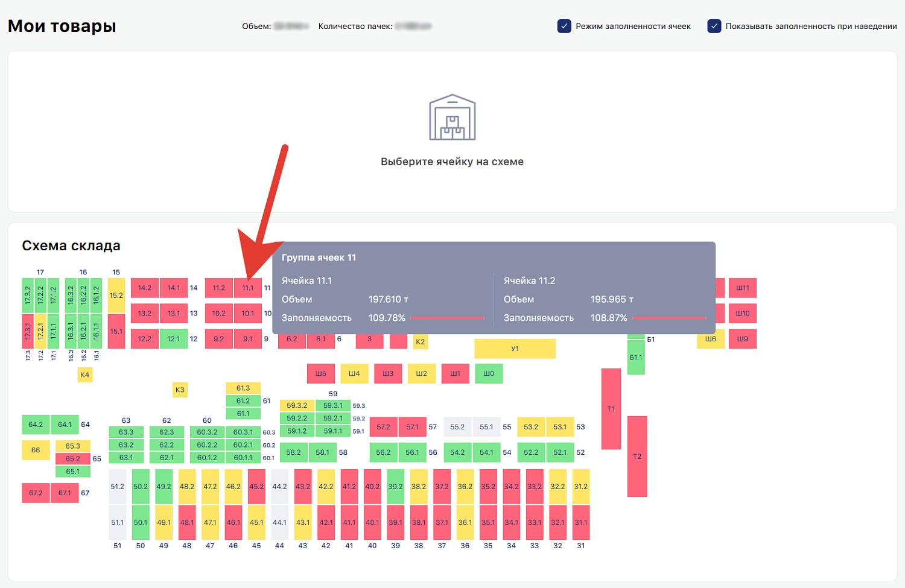Click cell 61.3 on the scheme
Screen dimensions: 905x588
pos(243,388)
